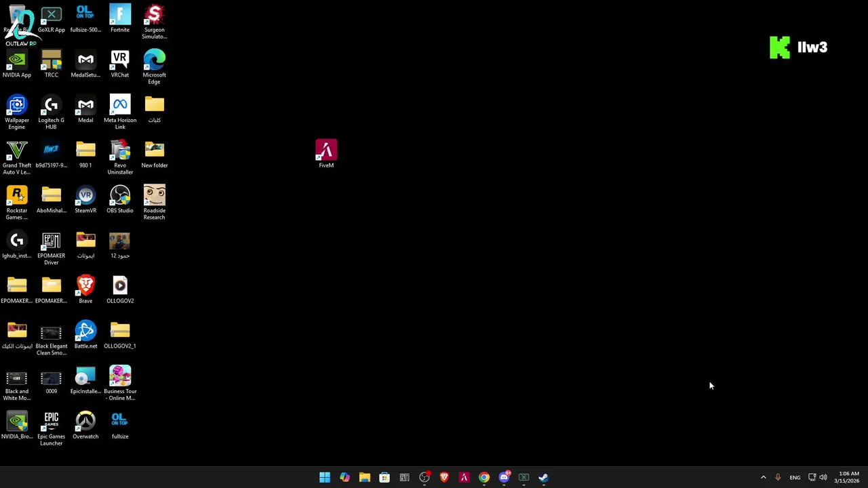Image resolution: width=868 pixels, height=488 pixels.
Task: Open the Battle.net desktop shortcut
Action: (85, 335)
